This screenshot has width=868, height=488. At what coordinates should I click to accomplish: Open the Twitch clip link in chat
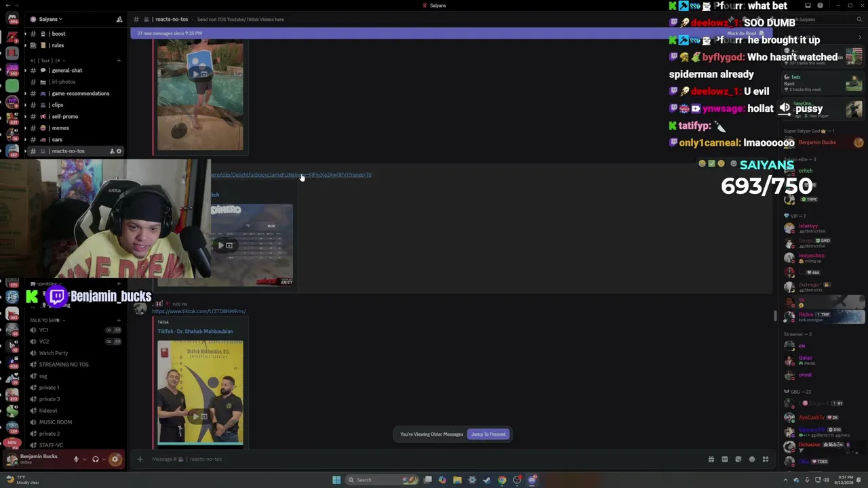(x=292, y=175)
